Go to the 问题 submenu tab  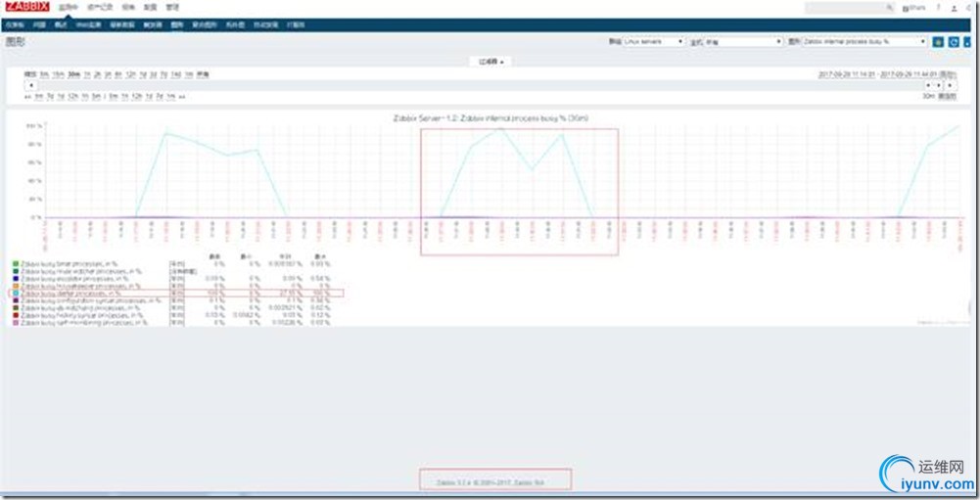point(39,25)
